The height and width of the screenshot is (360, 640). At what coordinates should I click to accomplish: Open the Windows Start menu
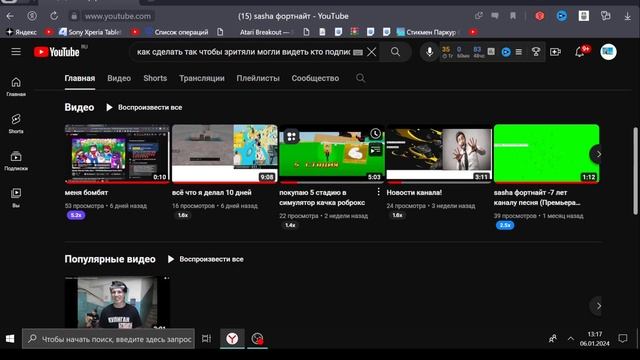click(10, 339)
